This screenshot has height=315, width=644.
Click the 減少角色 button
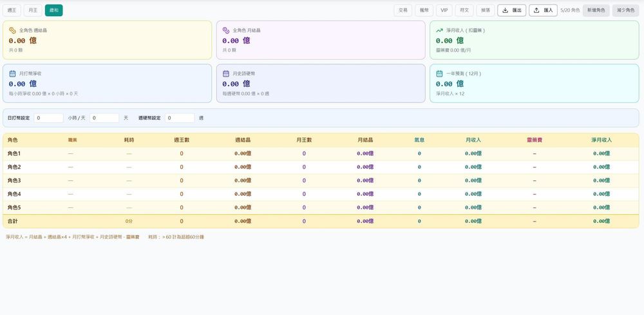coord(625,10)
